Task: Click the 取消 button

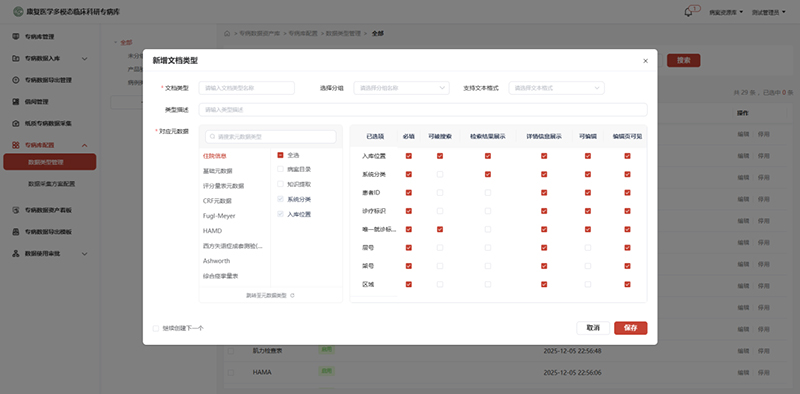Action: (x=593, y=328)
